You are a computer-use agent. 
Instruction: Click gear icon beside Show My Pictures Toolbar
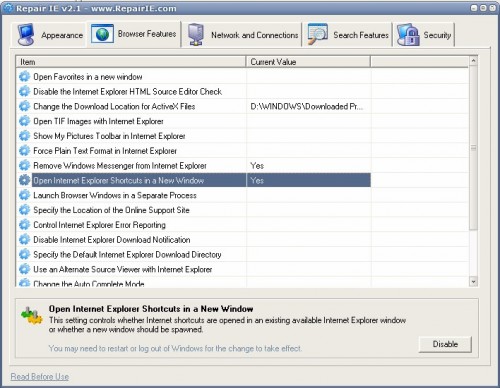click(x=24, y=136)
